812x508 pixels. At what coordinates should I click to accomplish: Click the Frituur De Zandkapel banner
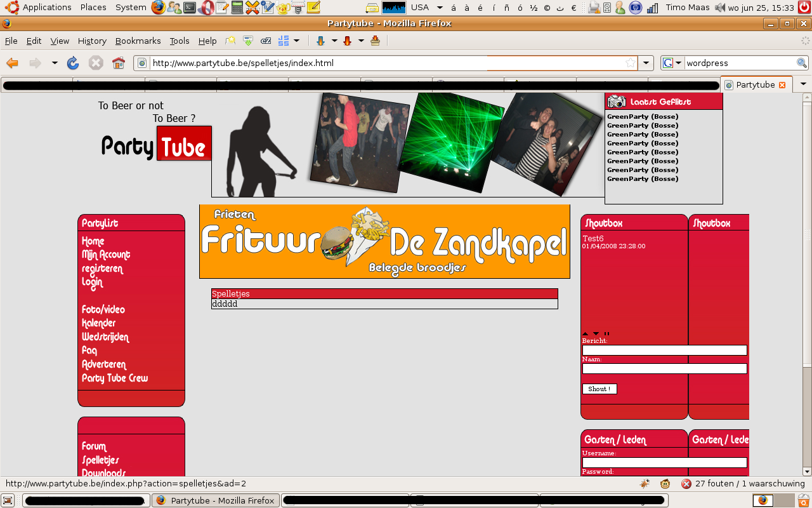[384, 241]
